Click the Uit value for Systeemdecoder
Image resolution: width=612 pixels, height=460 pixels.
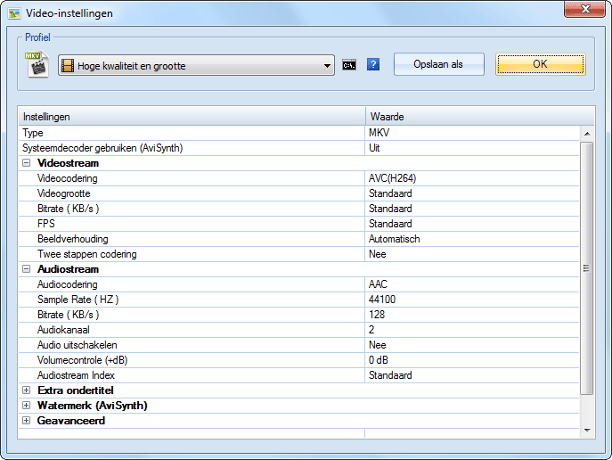coord(374,148)
